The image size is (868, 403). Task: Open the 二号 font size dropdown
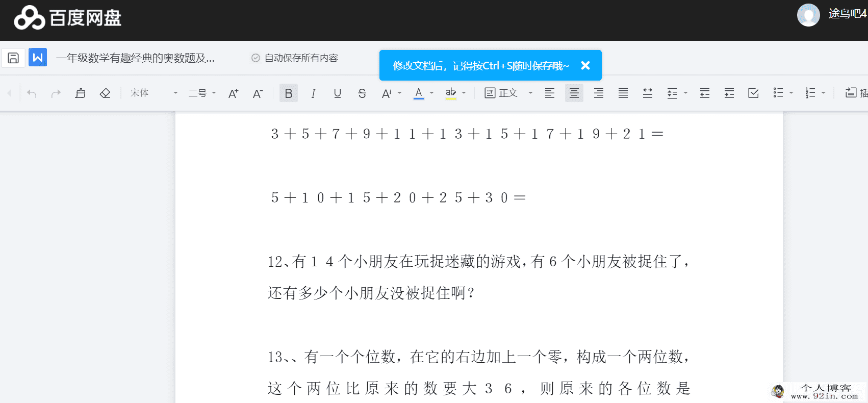pos(202,93)
